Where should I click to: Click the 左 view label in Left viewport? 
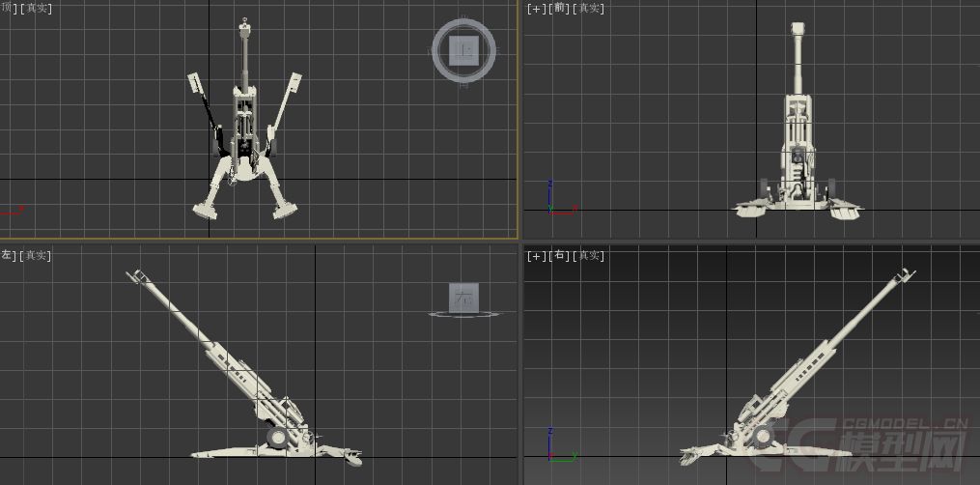(x=6, y=255)
